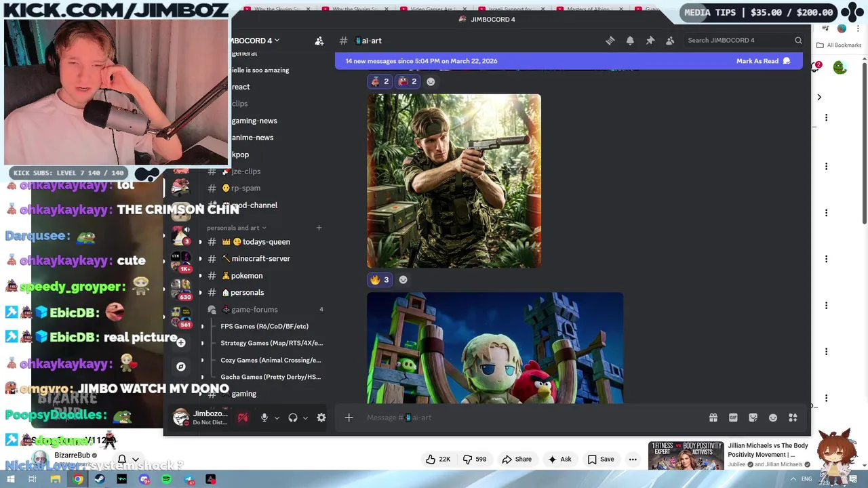
Task: Open emoji picker in message bar
Action: tap(772, 418)
